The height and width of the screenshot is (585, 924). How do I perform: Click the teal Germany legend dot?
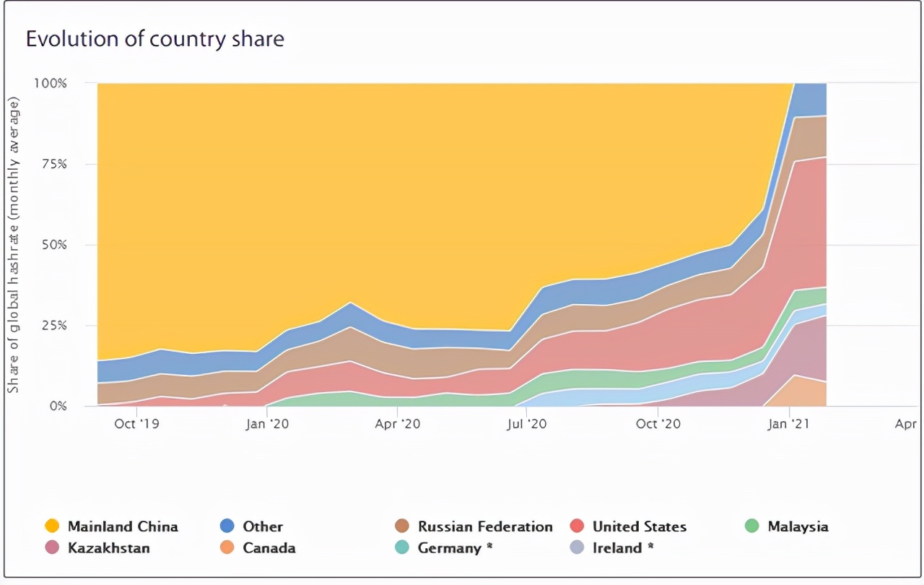point(403,548)
